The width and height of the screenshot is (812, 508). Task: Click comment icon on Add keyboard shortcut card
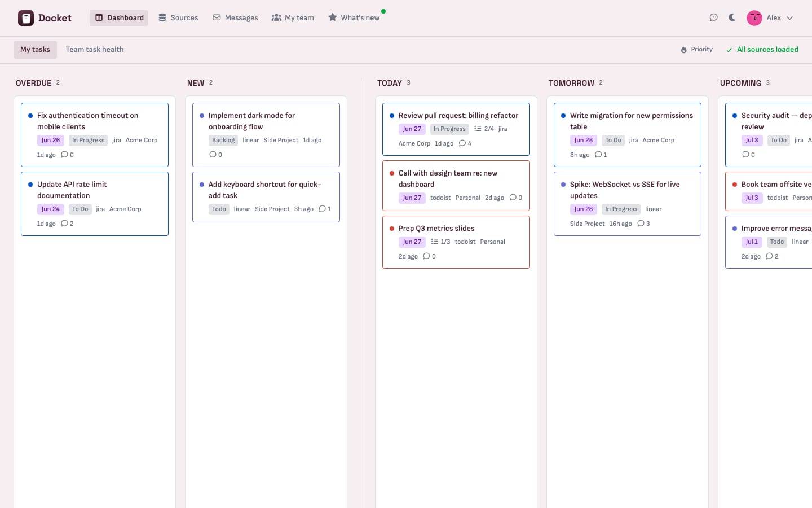pyautogui.click(x=322, y=209)
